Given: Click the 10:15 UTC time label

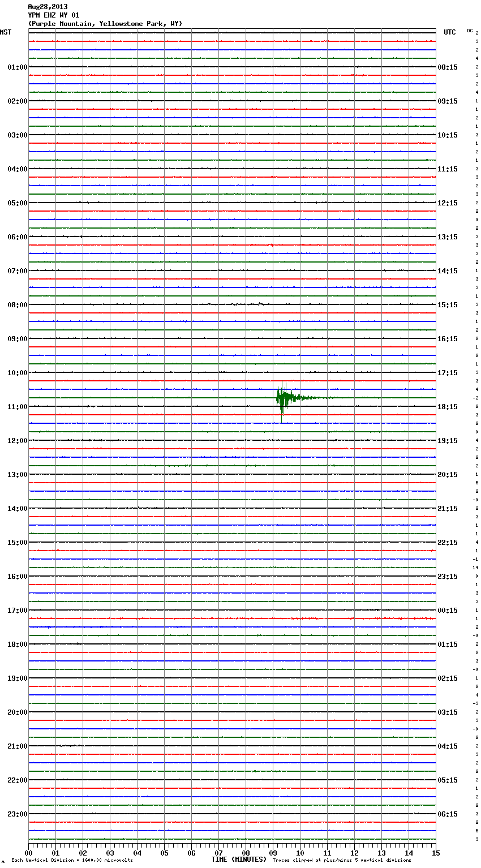Looking at the screenshot, I should click(448, 135).
